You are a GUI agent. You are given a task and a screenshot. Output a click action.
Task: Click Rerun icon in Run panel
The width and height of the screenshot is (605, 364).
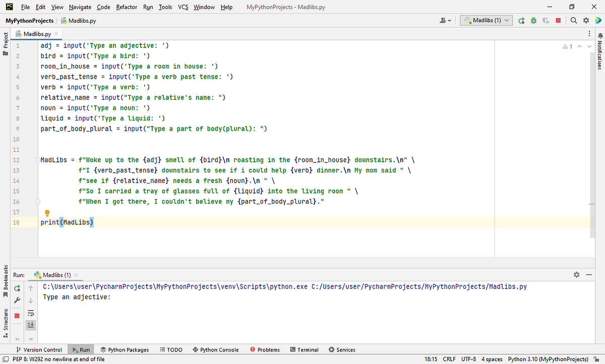tap(17, 288)
